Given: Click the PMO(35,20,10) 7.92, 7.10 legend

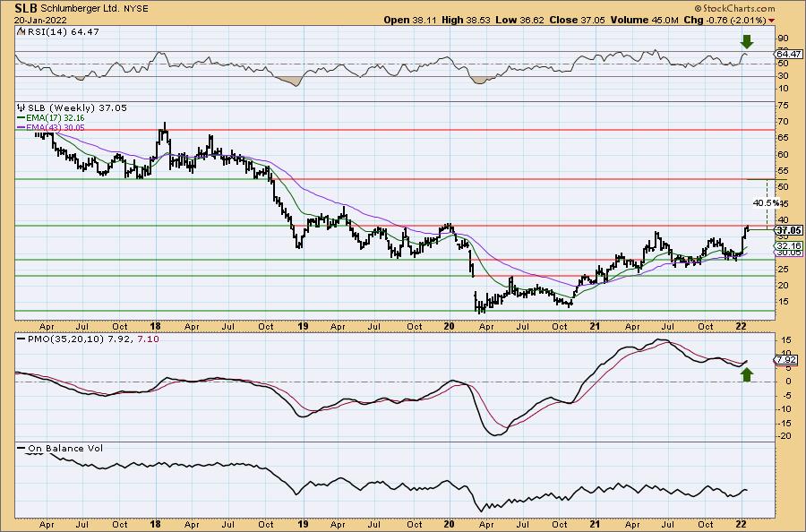Looking at the screenshot, I should point(92,339).
